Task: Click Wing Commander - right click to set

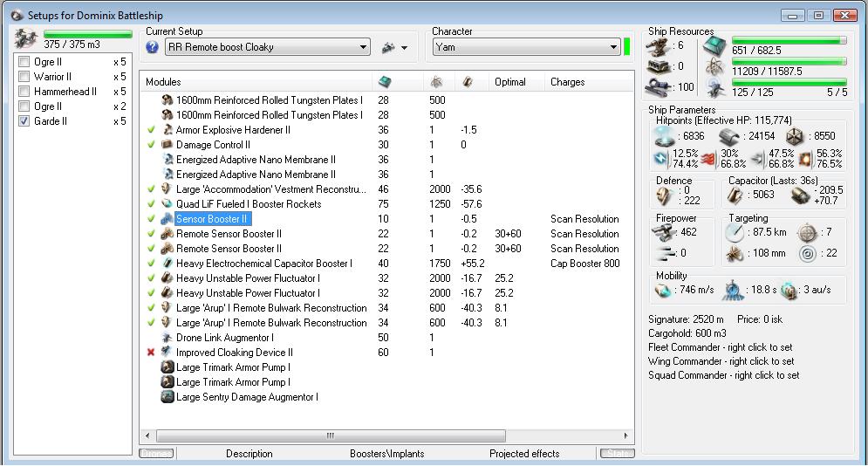Action: (x=721, y=361)
